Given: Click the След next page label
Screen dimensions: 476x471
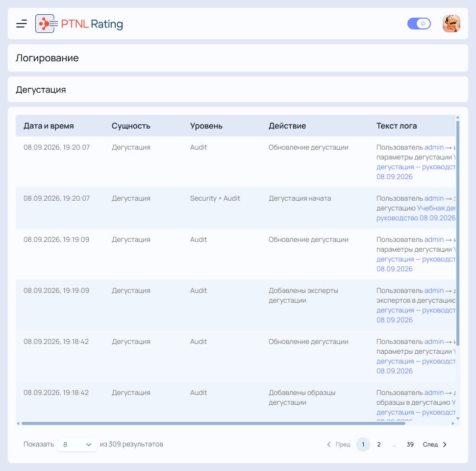Looking at the screenshot, I should [430, 444].
